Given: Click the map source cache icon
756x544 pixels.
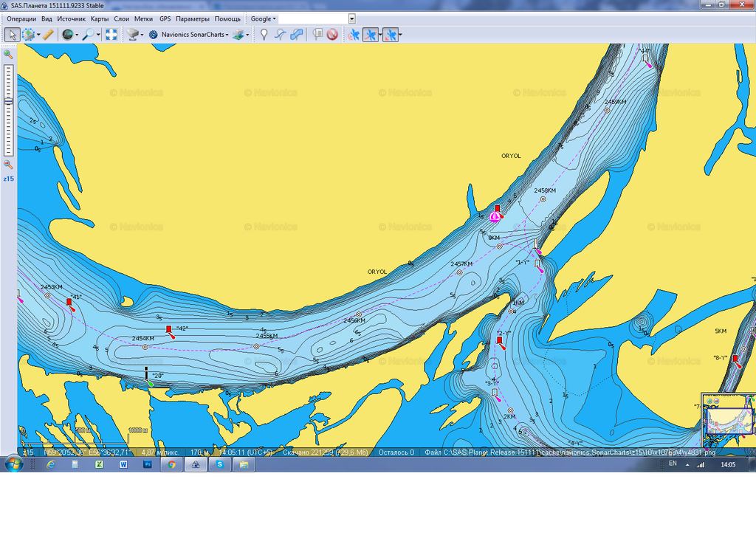Looking at the screenshot, I should pos(132,35).
